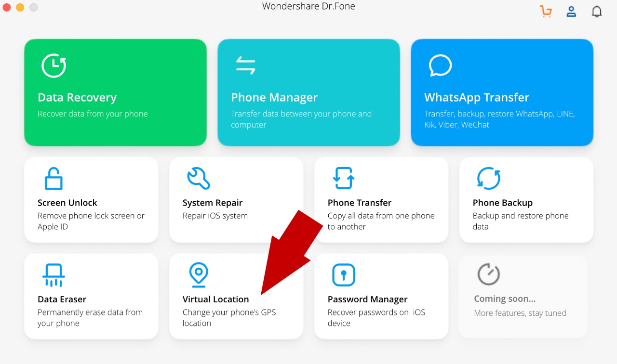Open the user account profile icon
Viewport: 617px width, 364px height.
571,11
